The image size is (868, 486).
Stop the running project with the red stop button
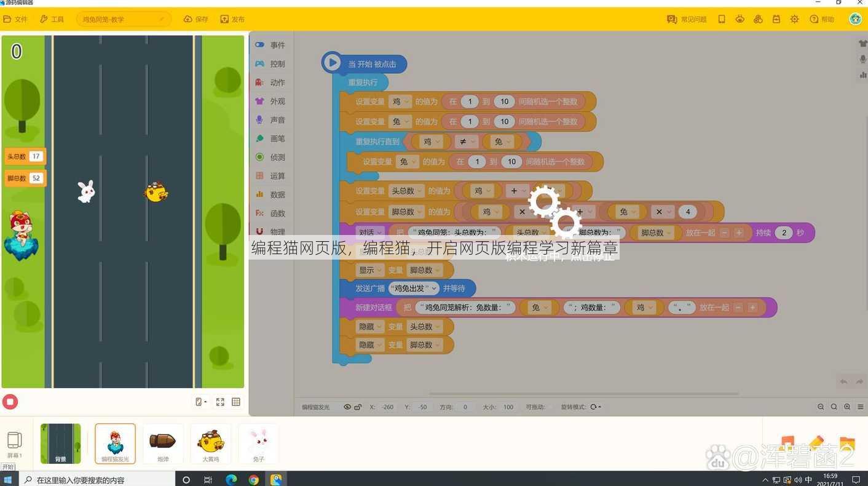pyautogui.click(x=10, y=402)
